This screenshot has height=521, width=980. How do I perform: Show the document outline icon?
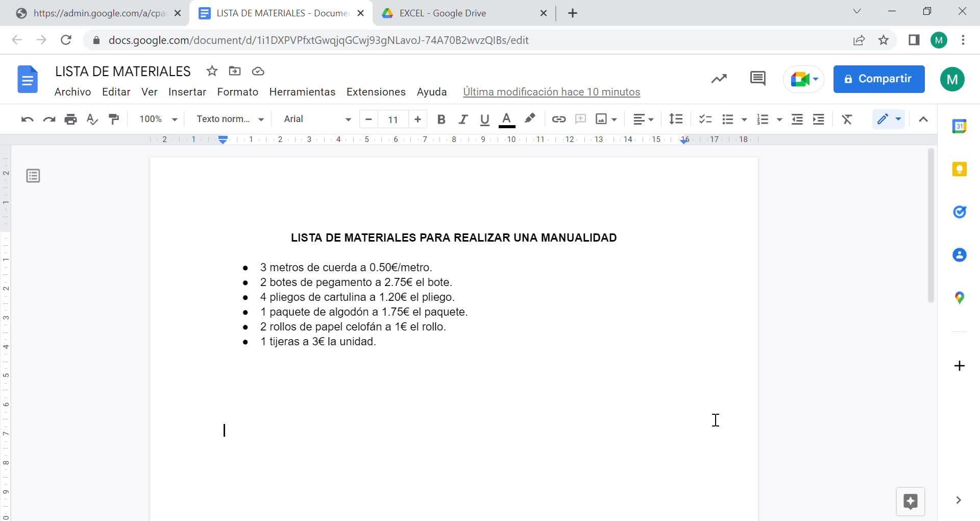[x=33, y=176]
